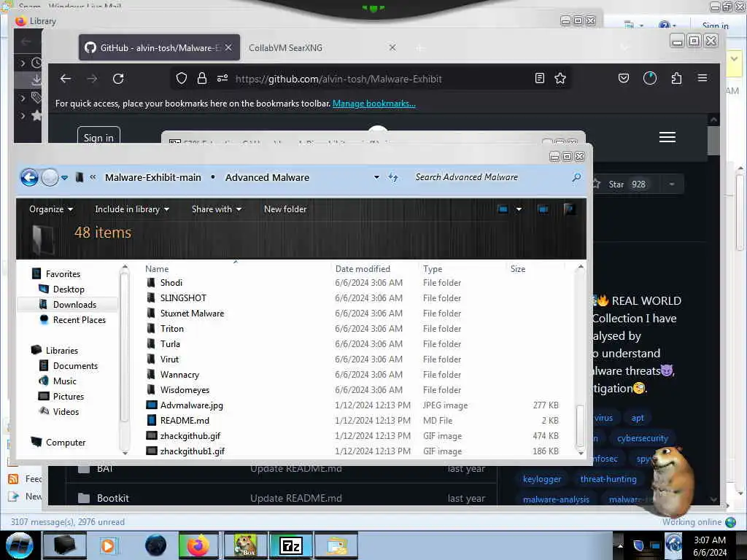Click Firefox back arrow button

coord(66,79)
